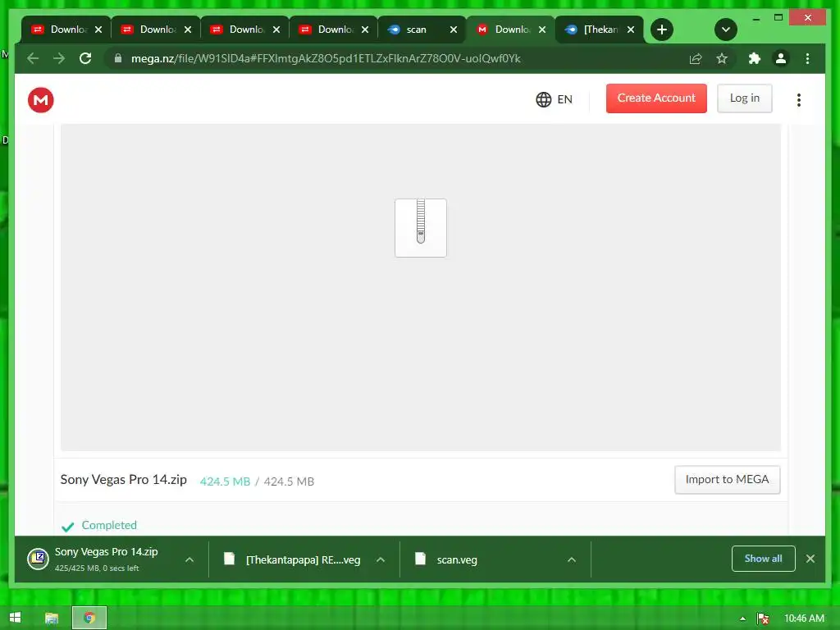Viewport: 840px width, 630px height.
Task: Click zip file preview icon
Action: click(421, 228)
